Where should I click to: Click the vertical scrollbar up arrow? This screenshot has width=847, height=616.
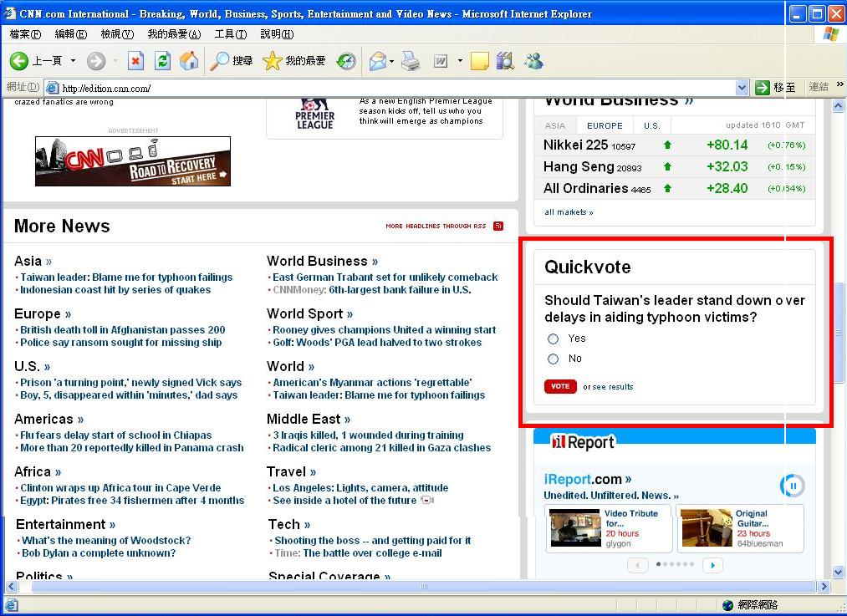[x=839, y=106]
